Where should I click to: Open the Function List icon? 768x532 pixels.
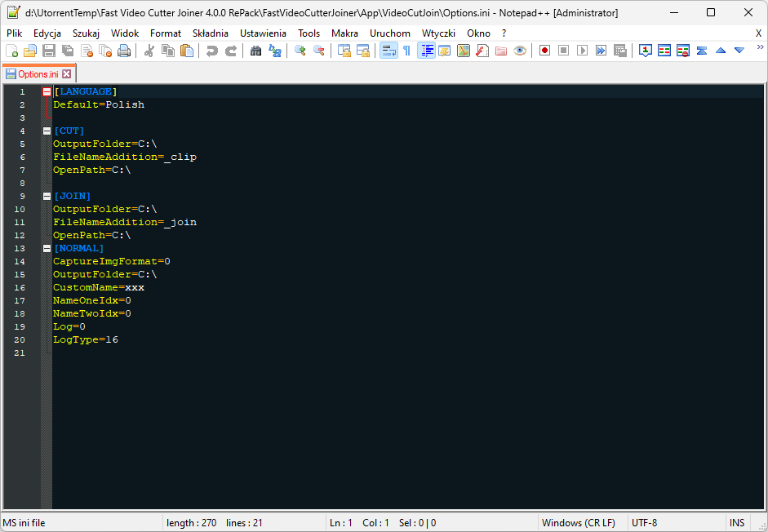point(482,51)
